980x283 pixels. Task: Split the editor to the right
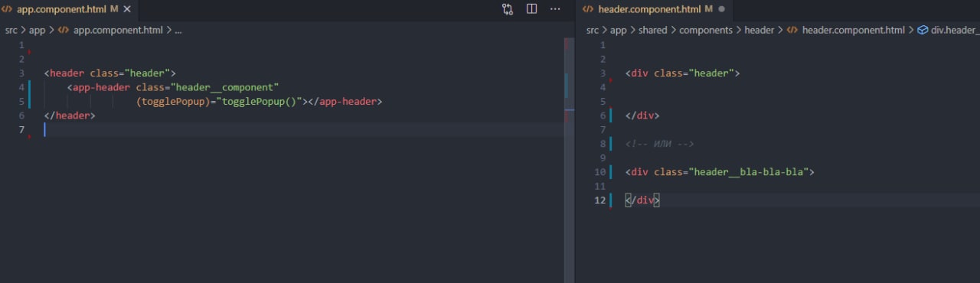[531, 9]
